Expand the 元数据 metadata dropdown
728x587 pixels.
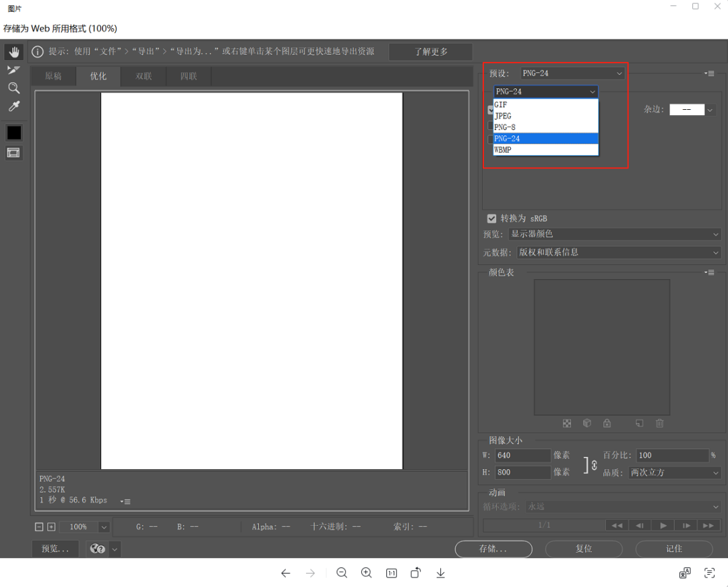(x=618, y=252)
